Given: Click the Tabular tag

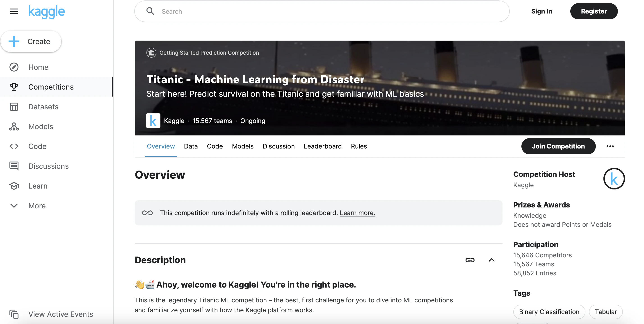Looking at the screenshot, I should coord(605,312).
